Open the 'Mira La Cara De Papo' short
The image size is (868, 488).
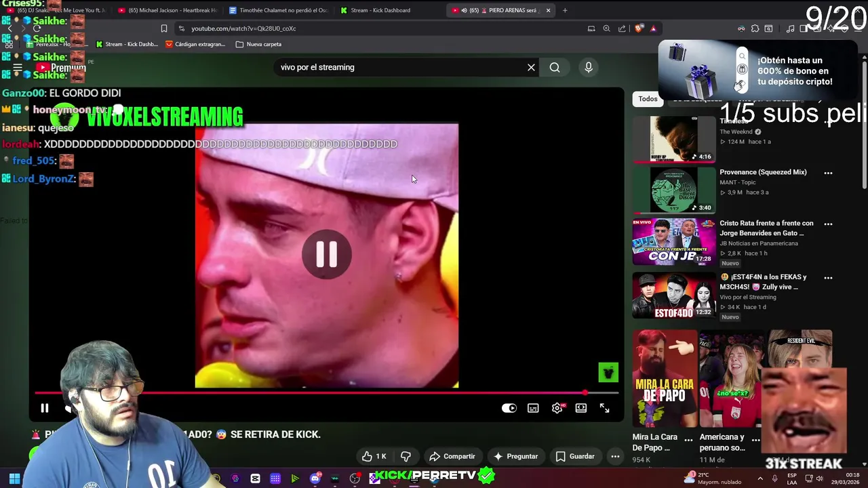[665, 378]
